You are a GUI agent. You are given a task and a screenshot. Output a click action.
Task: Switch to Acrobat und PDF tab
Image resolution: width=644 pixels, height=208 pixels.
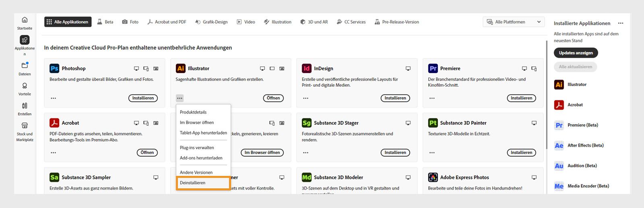[x=167, y=22]
